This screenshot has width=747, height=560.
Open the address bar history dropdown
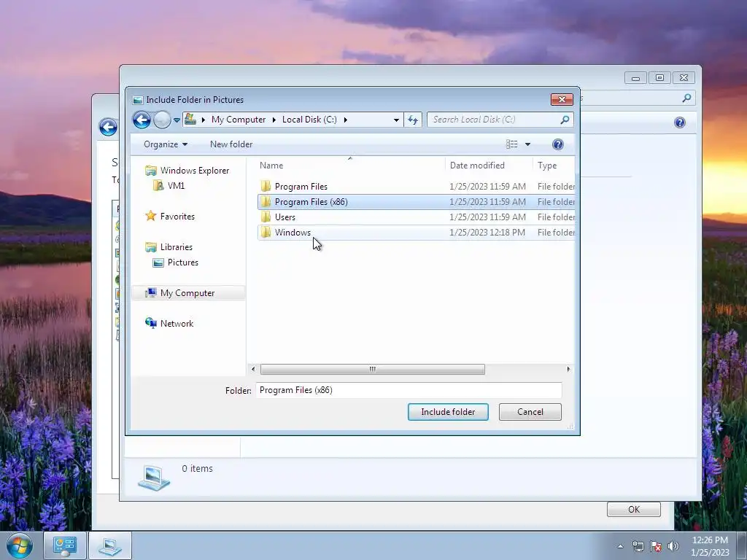pyautogui.click(x=396, y=120)
